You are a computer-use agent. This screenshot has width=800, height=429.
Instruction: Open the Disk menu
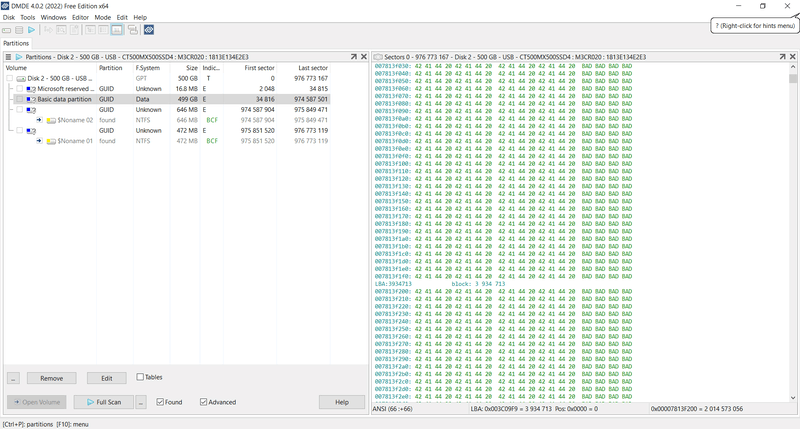pos(9,17)
